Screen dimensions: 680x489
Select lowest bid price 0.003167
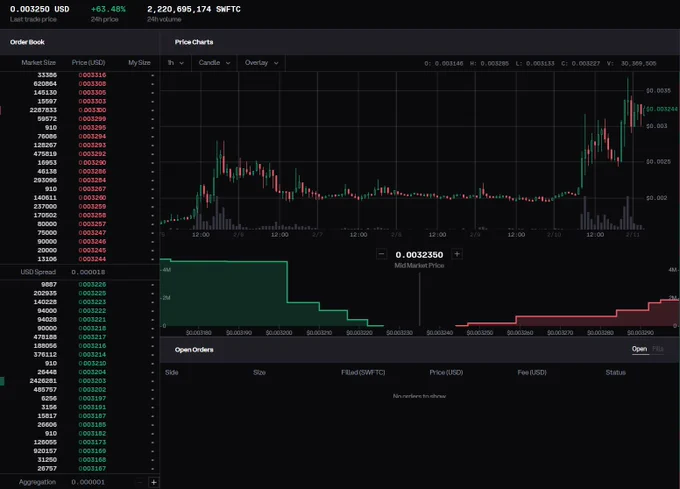[92, 469]
